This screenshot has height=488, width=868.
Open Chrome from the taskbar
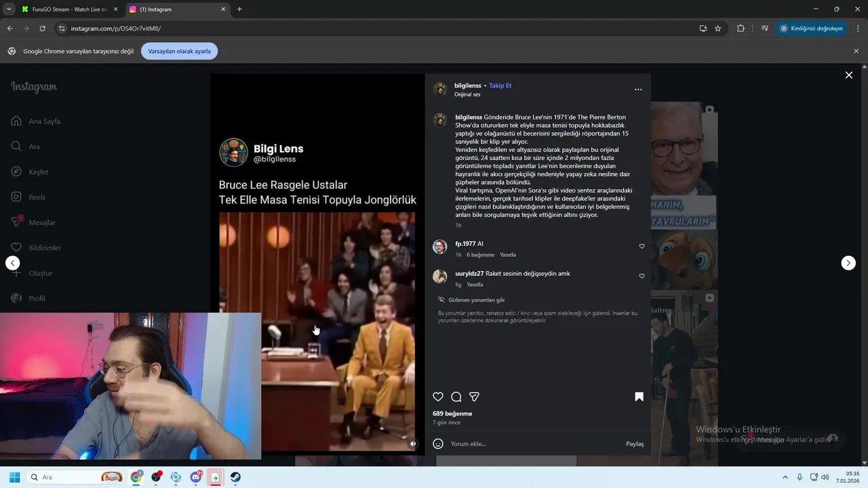[137, 477]
